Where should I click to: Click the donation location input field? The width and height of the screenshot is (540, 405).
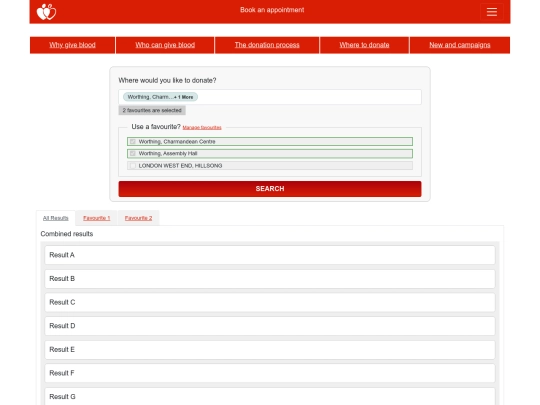click(270, 97)
